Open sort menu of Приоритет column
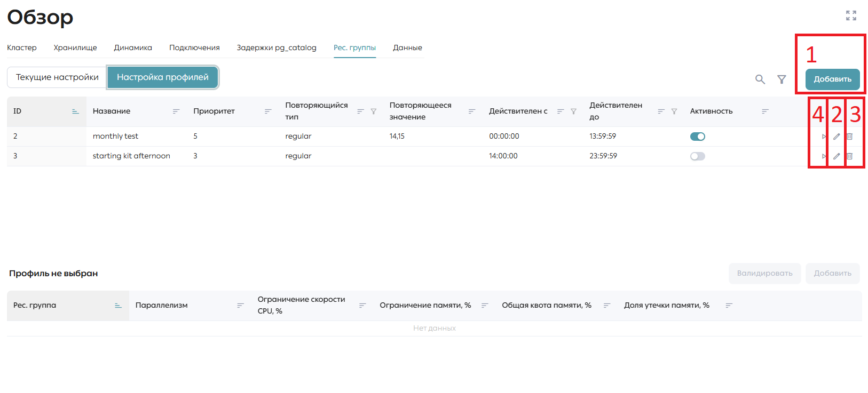 (268, 111)
